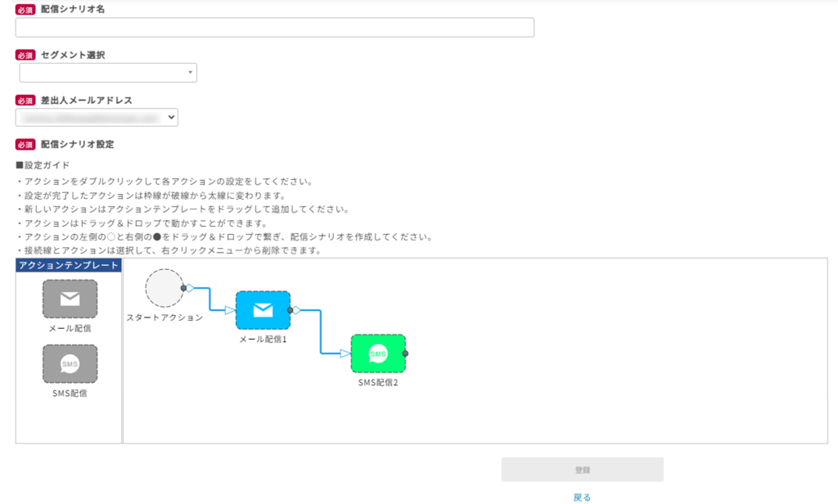
Task: Click the 配信シナリオ名 text field
Action: coord(275,27)
